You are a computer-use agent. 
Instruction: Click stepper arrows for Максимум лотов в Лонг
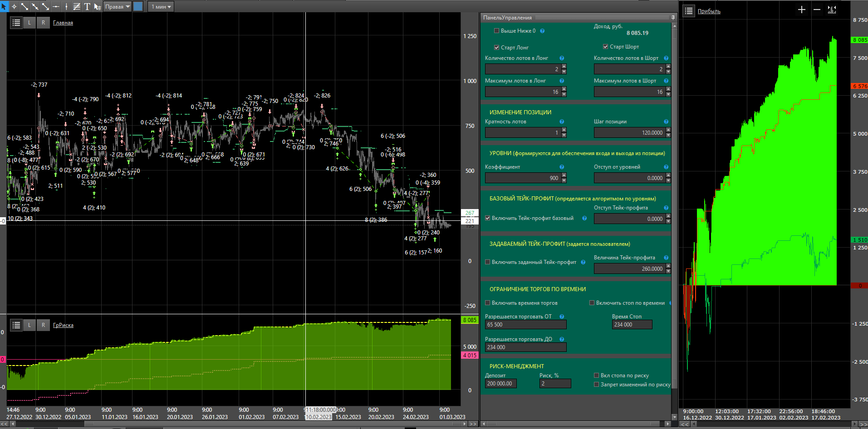pos(564,92)
